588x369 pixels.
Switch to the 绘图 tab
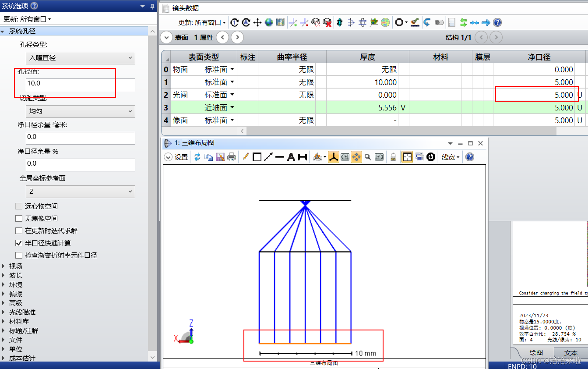point(536,353)
